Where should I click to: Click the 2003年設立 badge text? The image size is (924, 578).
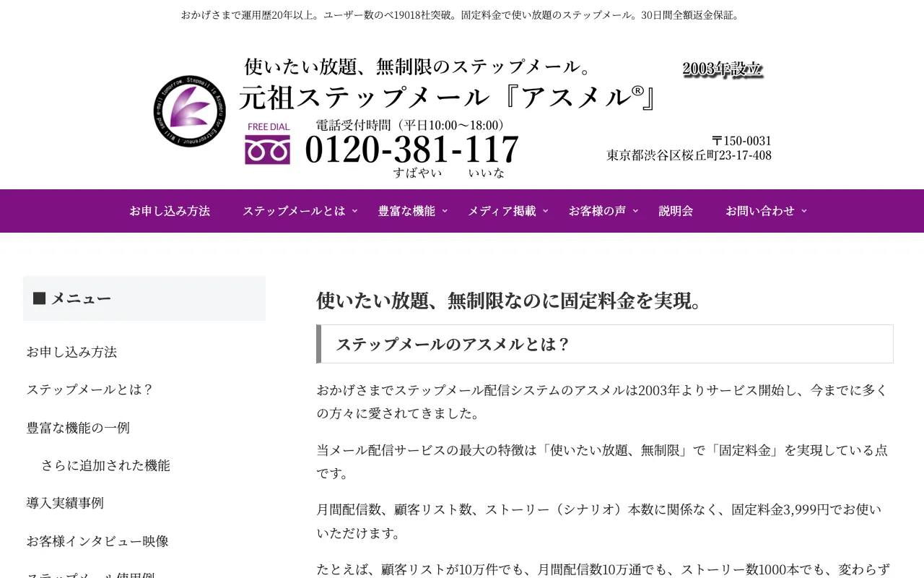723,69
